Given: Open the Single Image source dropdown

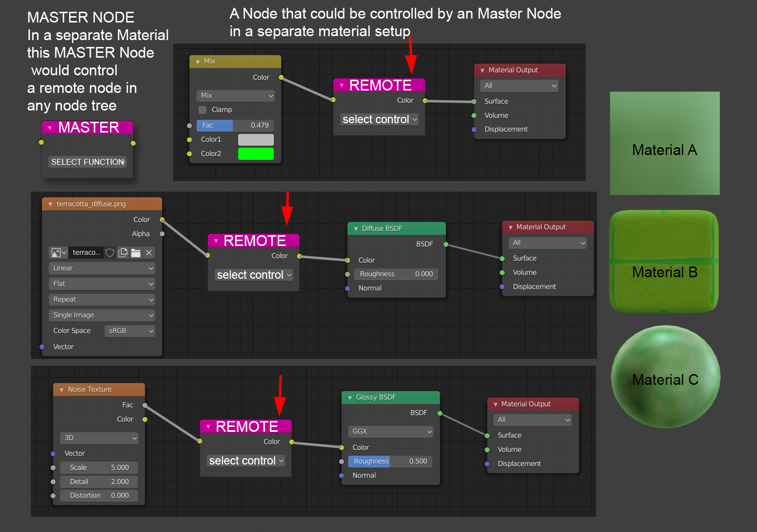Looking at the screenshot, I should (x=102, y=315).
